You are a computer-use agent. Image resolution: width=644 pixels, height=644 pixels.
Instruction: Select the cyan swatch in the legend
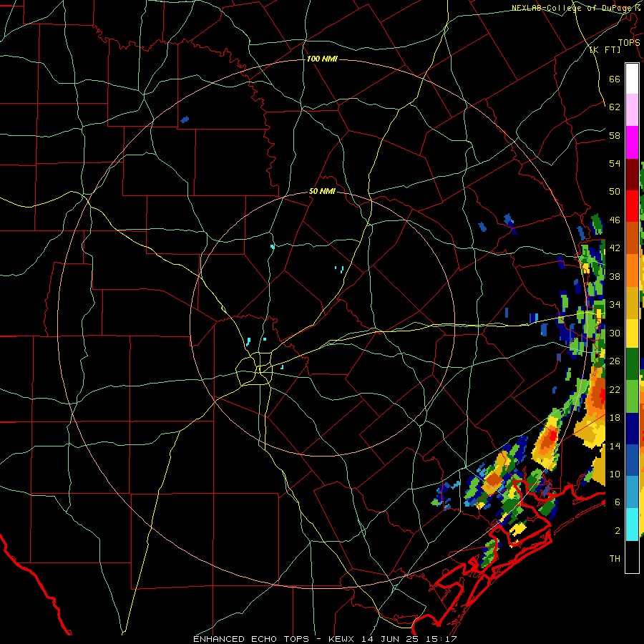coord(632,525)
